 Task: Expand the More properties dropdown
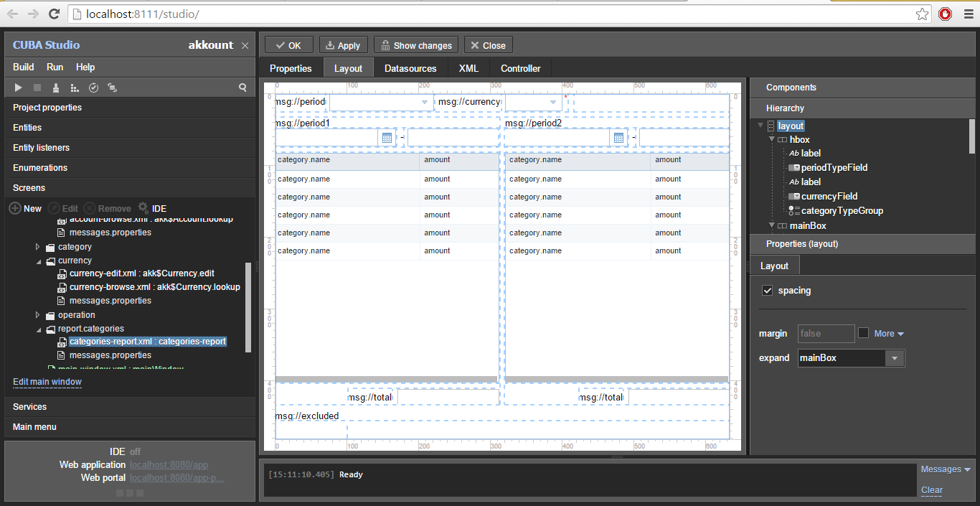[x=888, y=334]
